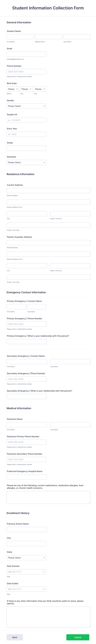Click the Email input field
Viewport: 96px width, 644px height.
pos(26,54)
